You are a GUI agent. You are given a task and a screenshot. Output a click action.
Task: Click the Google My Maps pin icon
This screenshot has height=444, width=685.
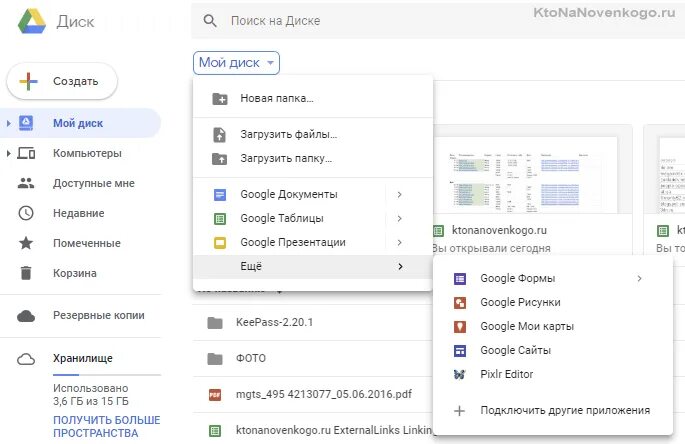[460, 326]
